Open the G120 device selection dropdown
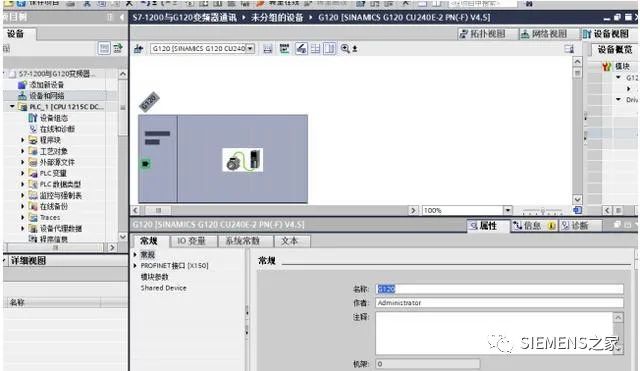The image size is (640, 371). pyautogui.click(x=250, y=49)
